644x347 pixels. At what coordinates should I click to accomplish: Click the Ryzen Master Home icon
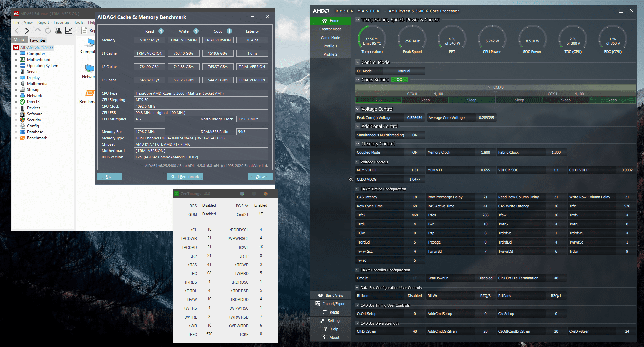tap(324, 21)
